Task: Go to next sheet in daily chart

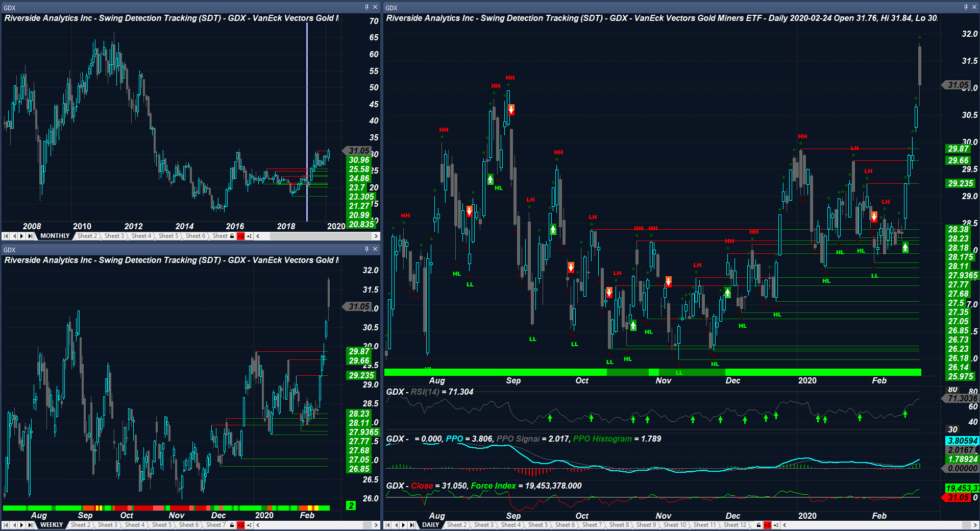Action: 404,525
